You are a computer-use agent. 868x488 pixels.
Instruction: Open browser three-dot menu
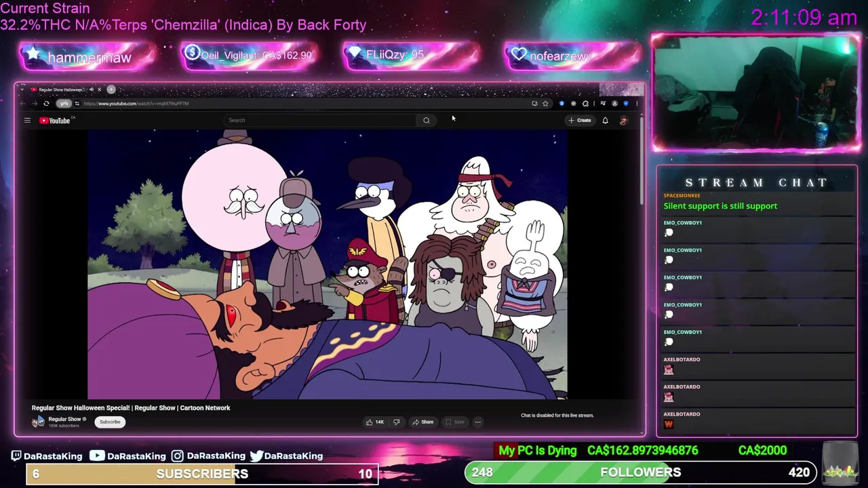(637, 104)
